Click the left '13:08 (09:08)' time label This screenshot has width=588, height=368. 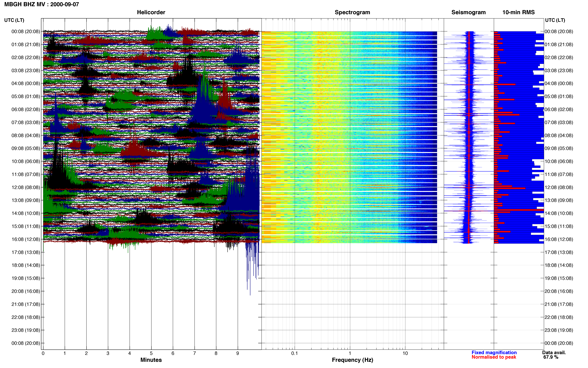click(26, 200)
